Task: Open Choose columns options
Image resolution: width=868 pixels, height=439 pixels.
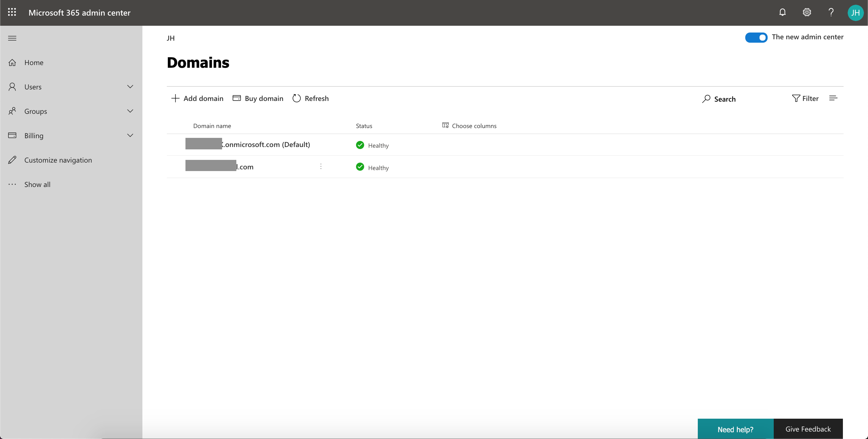Action: 469,125
